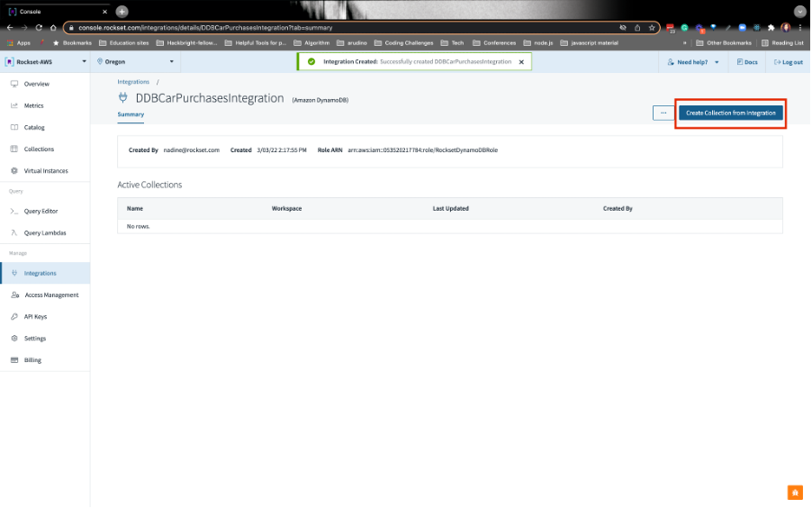Sort table by Last Updated column

(x=450, y=208)
